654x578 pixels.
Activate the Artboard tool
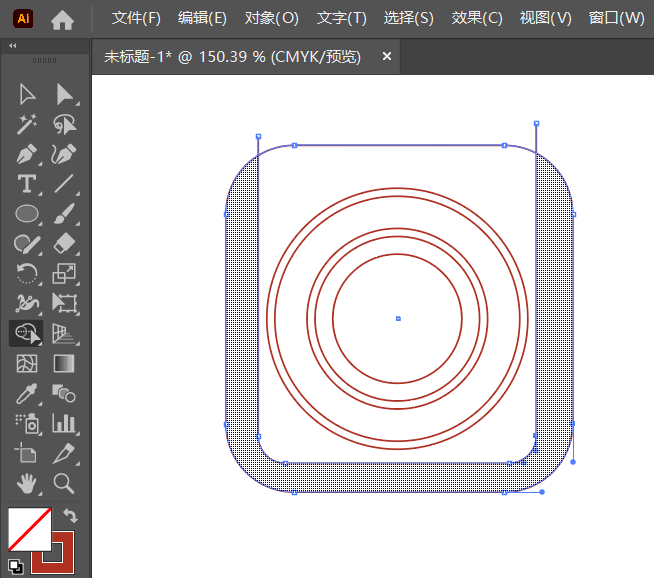(26, 453)
